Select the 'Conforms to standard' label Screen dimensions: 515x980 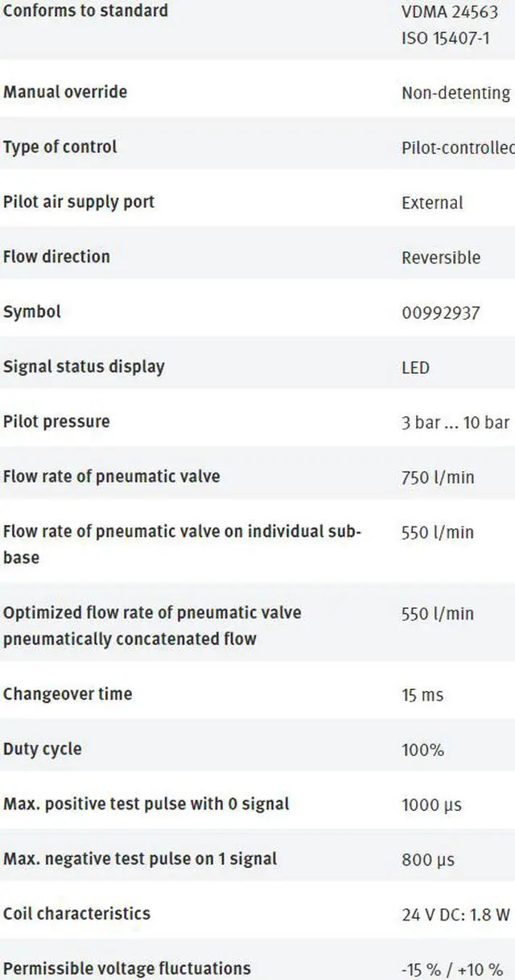tap(85, 10)
